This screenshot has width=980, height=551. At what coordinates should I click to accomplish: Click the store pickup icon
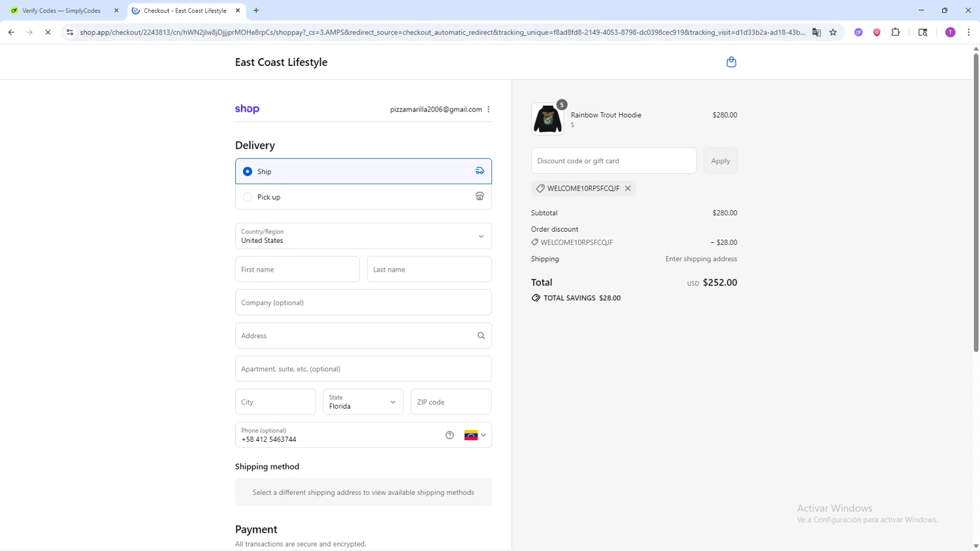[x=480, y=197]
